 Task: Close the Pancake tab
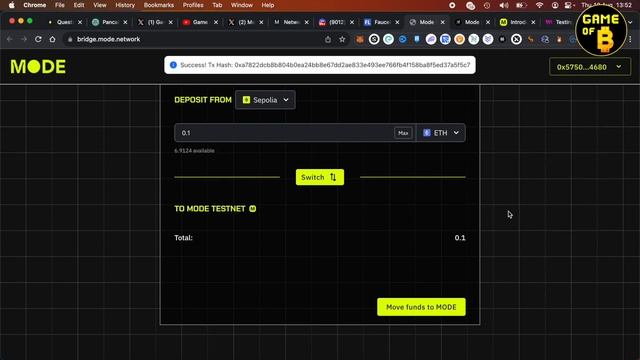(125, 22)
